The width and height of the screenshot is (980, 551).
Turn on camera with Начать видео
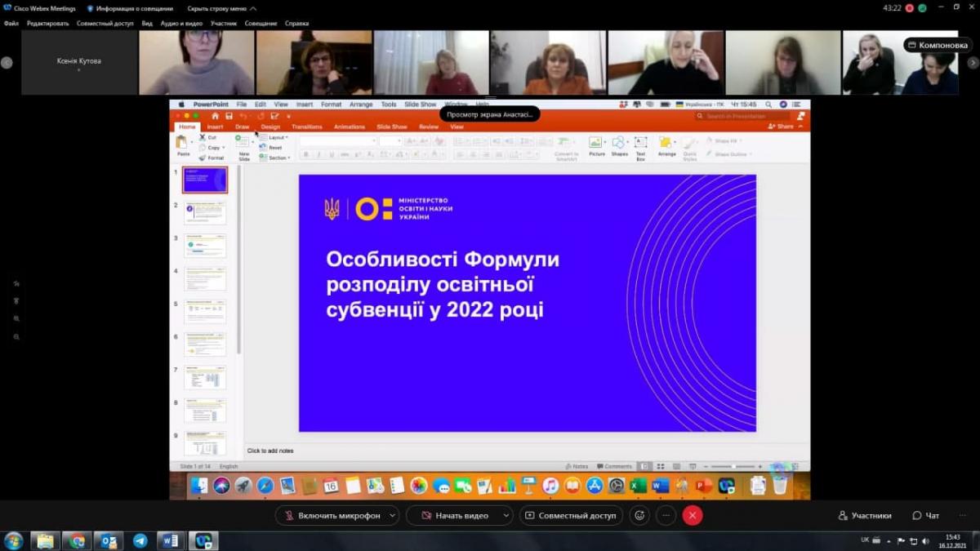[453, 516]
